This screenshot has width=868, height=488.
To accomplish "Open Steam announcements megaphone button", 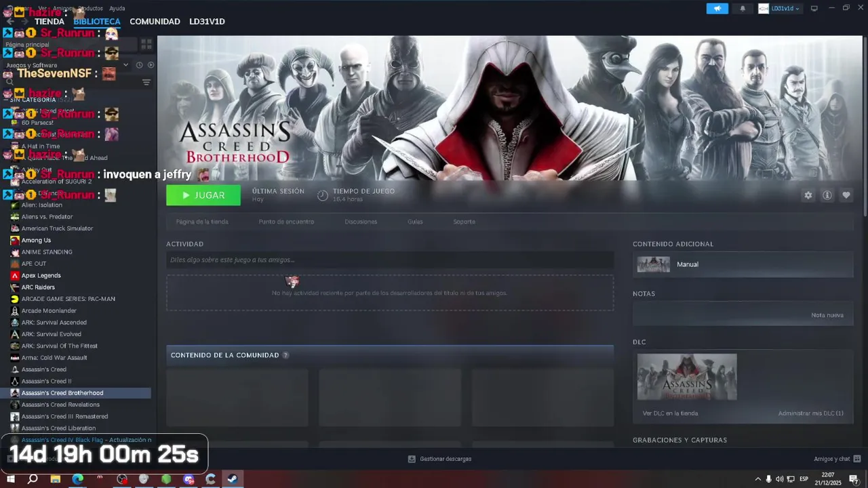I will tap(717, 8).
